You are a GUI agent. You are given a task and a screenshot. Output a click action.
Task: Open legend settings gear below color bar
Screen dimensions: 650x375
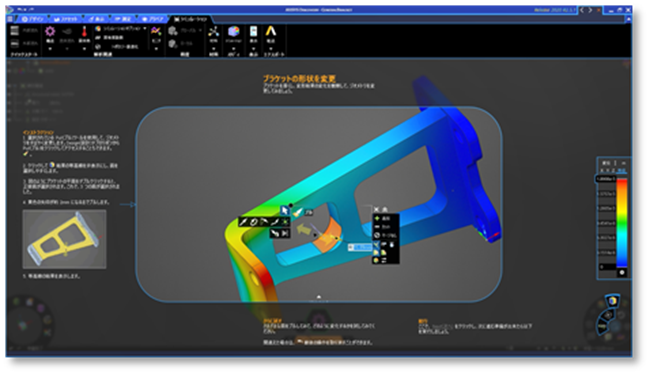(x=622, y=273)
